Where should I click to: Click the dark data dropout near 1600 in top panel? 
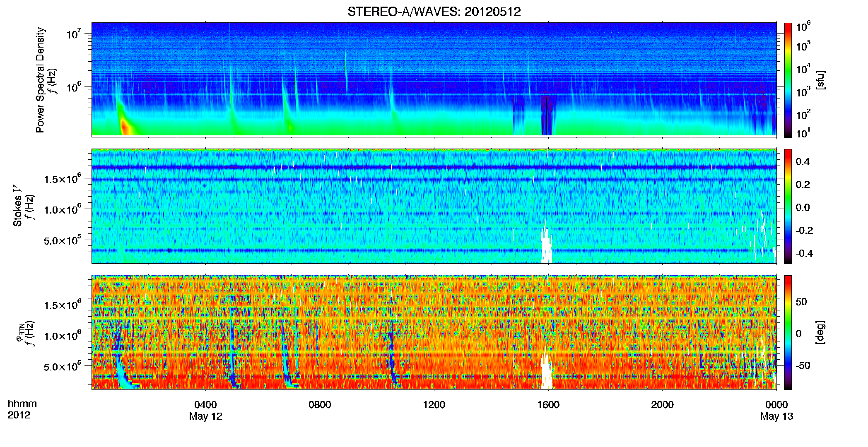[547, 116]
